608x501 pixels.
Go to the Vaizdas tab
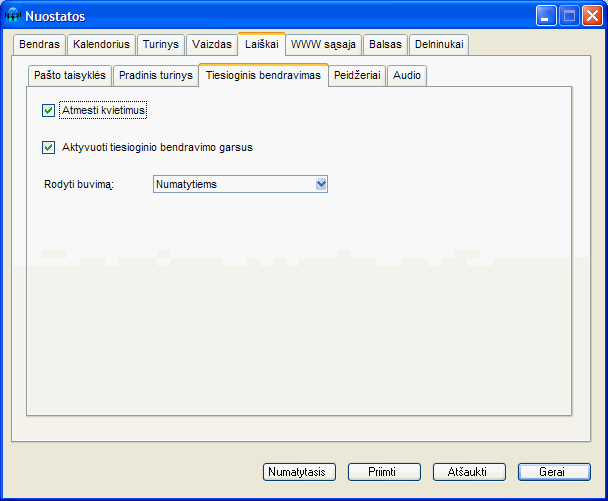(212, 45)
